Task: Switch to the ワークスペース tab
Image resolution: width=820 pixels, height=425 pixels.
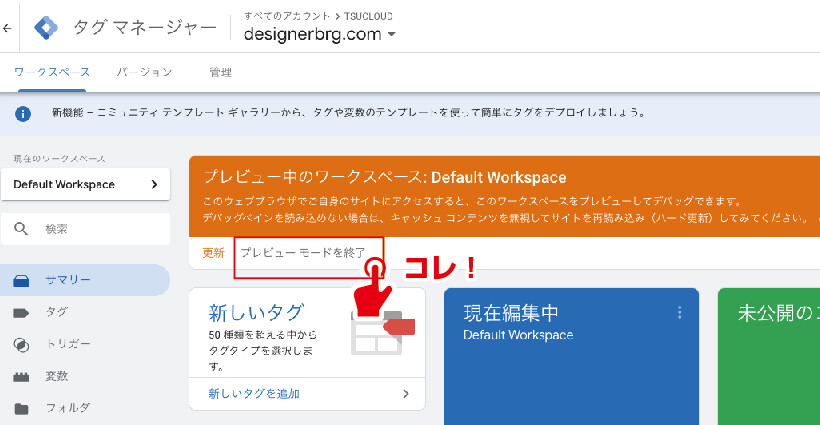Action: [x=52, y=72]
